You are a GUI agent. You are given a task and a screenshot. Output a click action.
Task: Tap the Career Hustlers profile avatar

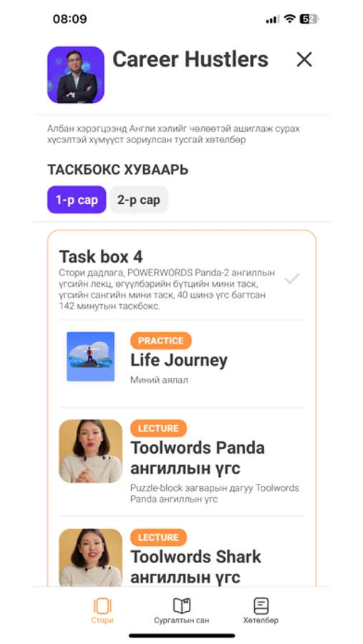click(76, 74)
